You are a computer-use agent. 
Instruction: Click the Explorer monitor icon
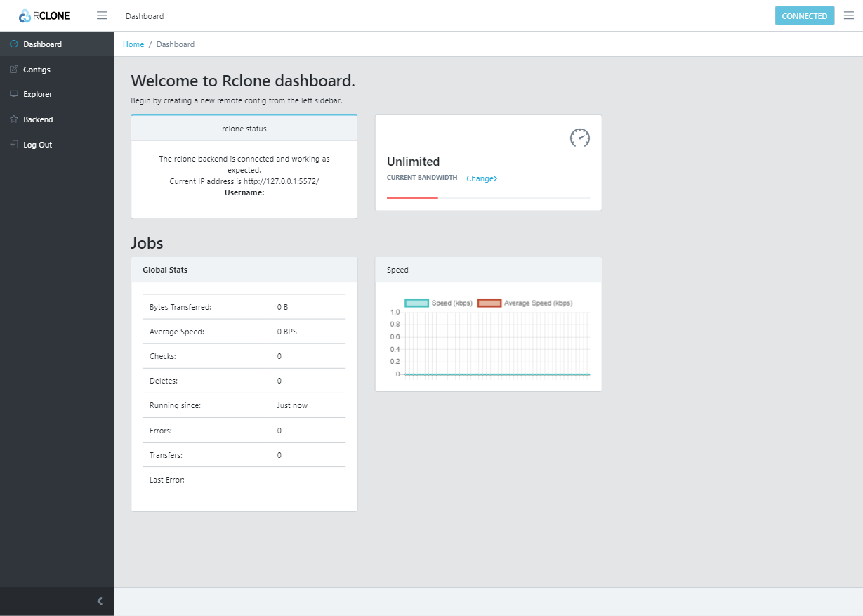click(x=14, y=94)
